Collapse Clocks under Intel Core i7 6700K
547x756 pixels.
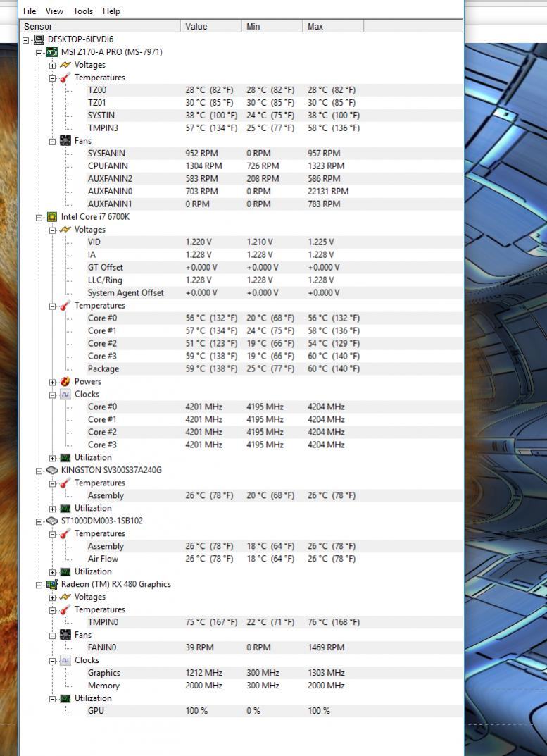tap(53, 395)
